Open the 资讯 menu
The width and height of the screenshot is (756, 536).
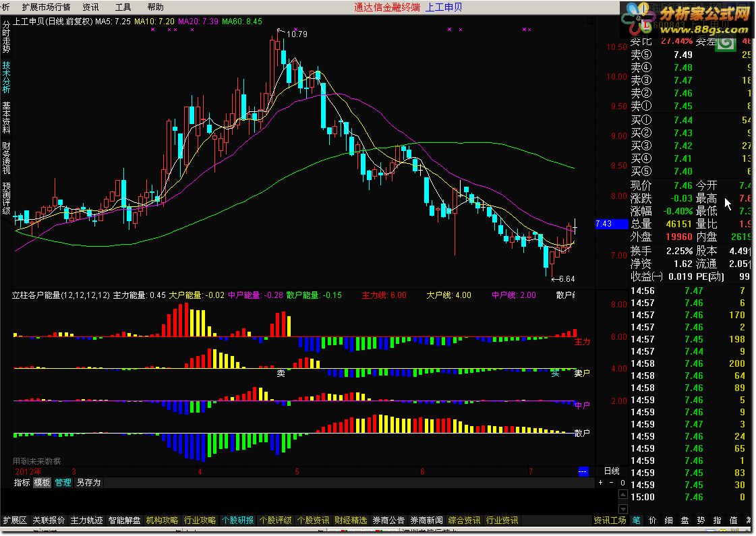(x=90, y=7)
